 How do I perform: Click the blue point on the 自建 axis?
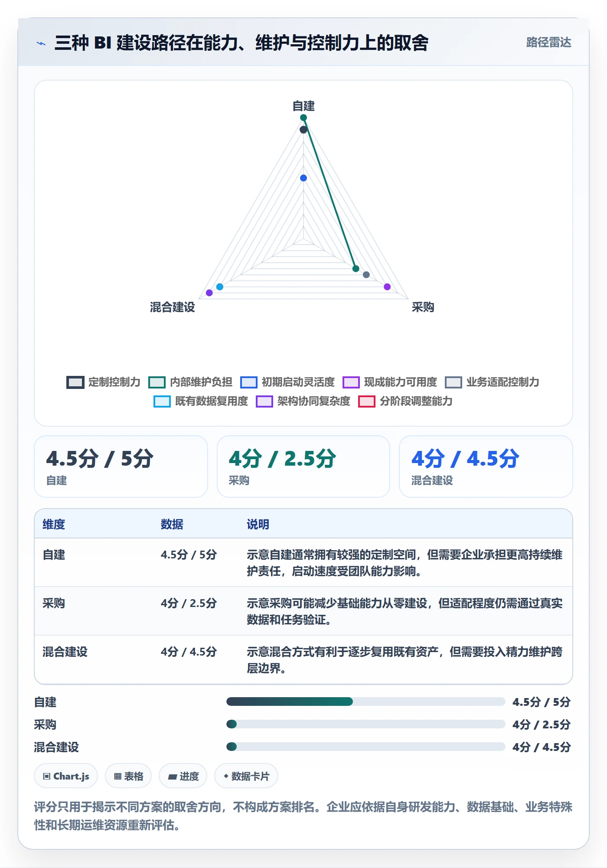pyautogui.click(x=303, y=178)
